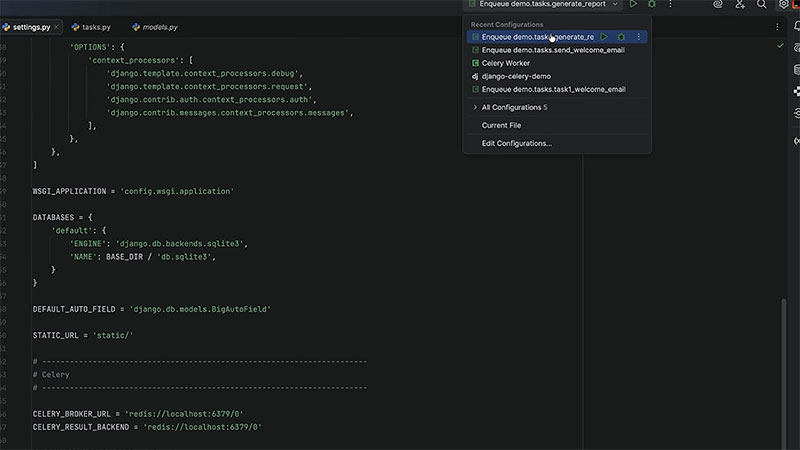Viewport: 800px width, 450px height.
Task: Open more options for highlighted configuration
Action: pyautogui.click(x=638, y=37)
